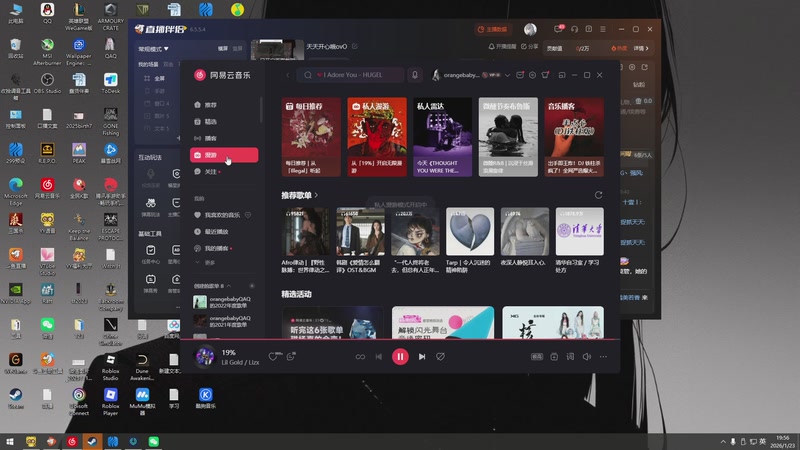Pause the current song
800x450 pixels.
(400, 357)
